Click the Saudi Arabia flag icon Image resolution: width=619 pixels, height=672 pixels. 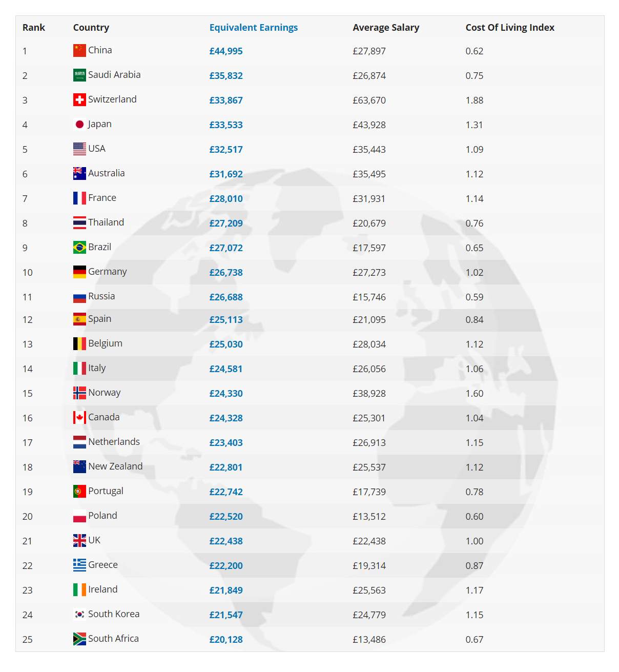(x=79, y=75)
